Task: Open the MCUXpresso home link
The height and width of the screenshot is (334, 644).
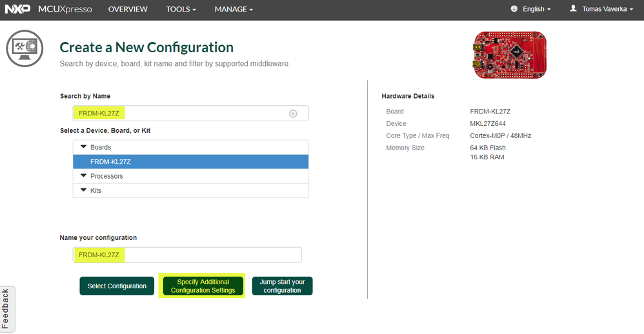Action: (x=65, y=9)
